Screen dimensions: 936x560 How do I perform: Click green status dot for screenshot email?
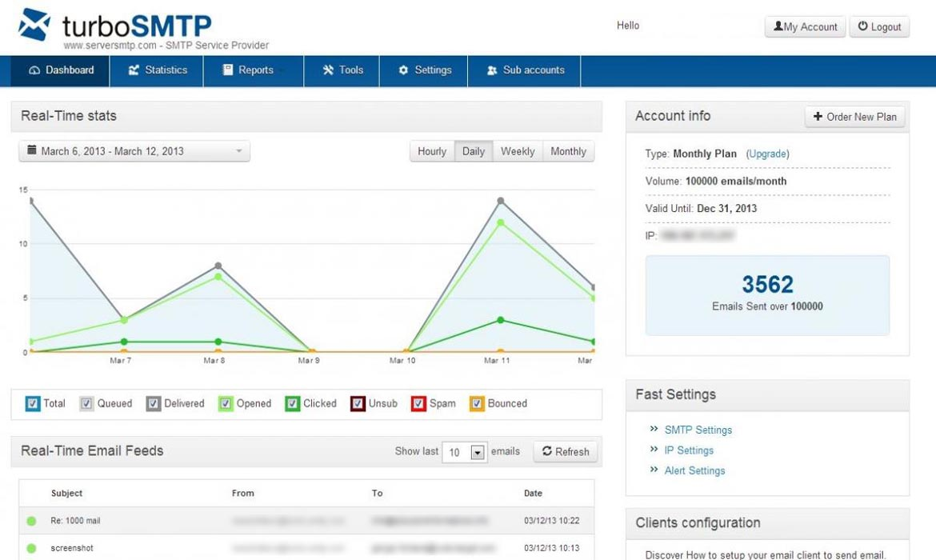point(31,548)
